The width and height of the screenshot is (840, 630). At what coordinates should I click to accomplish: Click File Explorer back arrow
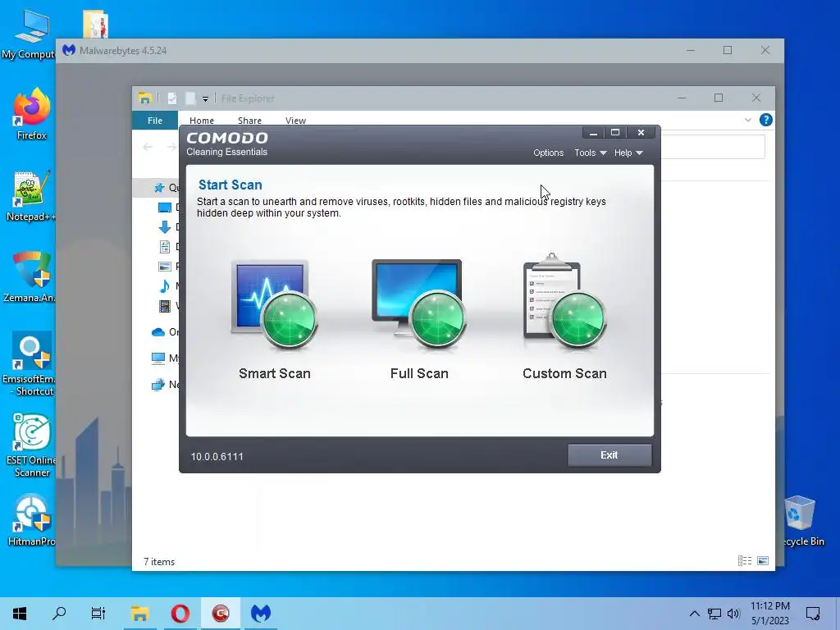pyautogui.click(x=148, y=147)
